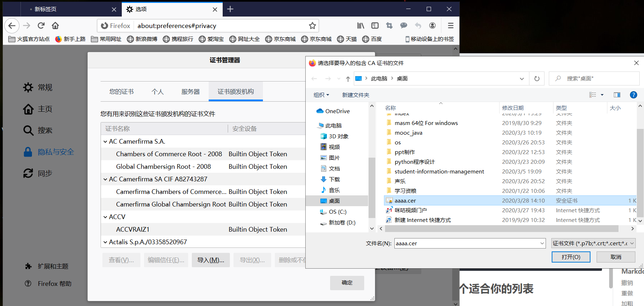The width and height of the screenshot is (644, 306).
Task: Select the aaaa.cer certificate file
Action: click(510, 201)
